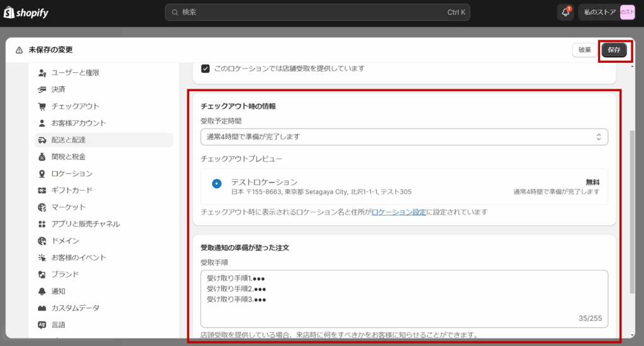The width and height of the screenshot is (644, 346).
Task: Follow the ロケーション設定 link
Action: point(398,213)
